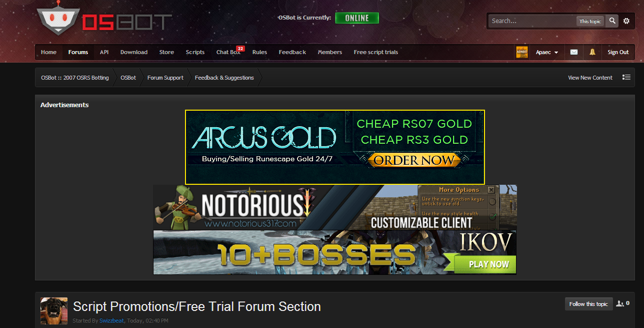The width and height of the screenshot is (644, 328).
Task: Open advanced search gear icon
Action: [626, 21]
